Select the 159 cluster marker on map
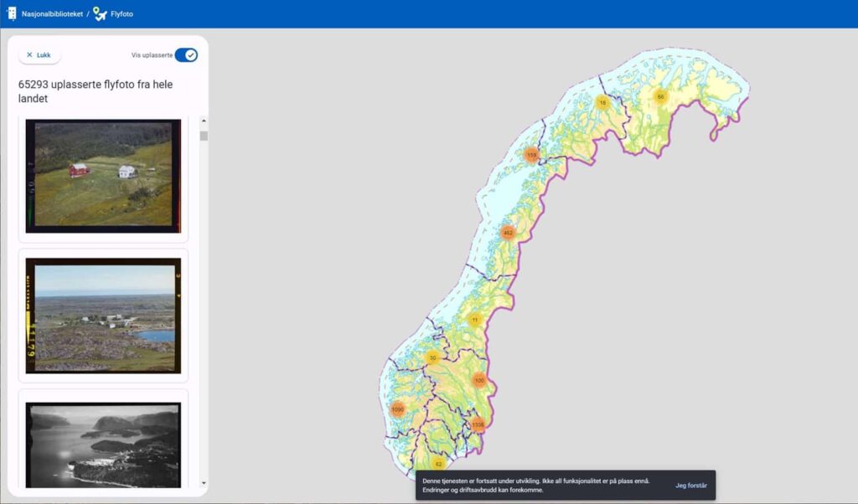This screenshot has width=858, height=504. (531, 154)
